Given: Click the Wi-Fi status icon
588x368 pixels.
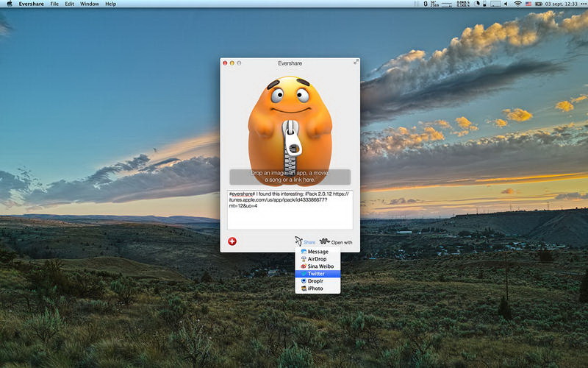Looking at the screenshot, I should tap(517, 4).
